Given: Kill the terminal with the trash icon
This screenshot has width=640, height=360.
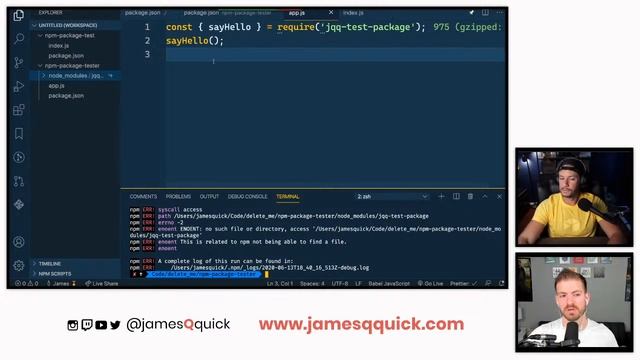Looking at the screenshot, I should pos(470,196).
